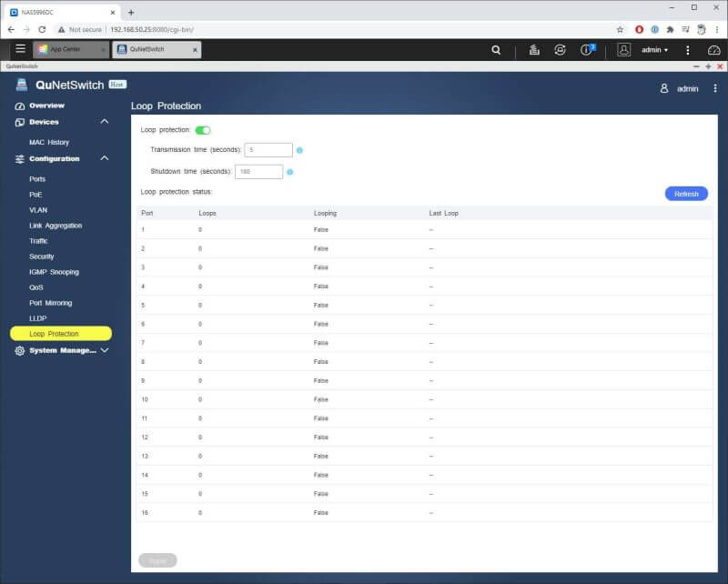The image size is (728, 584).
Task: Open external devices sync icon
Action: click(x=560, y=50)
